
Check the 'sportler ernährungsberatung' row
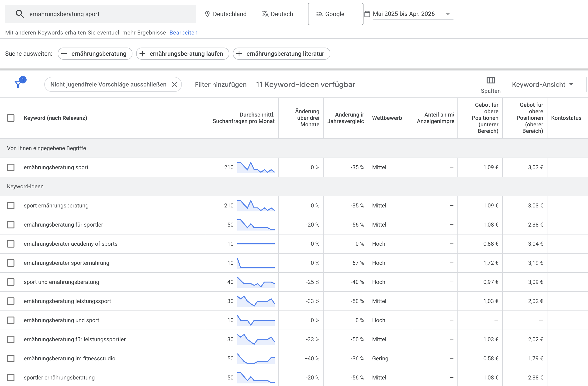(x=11, y=377)
